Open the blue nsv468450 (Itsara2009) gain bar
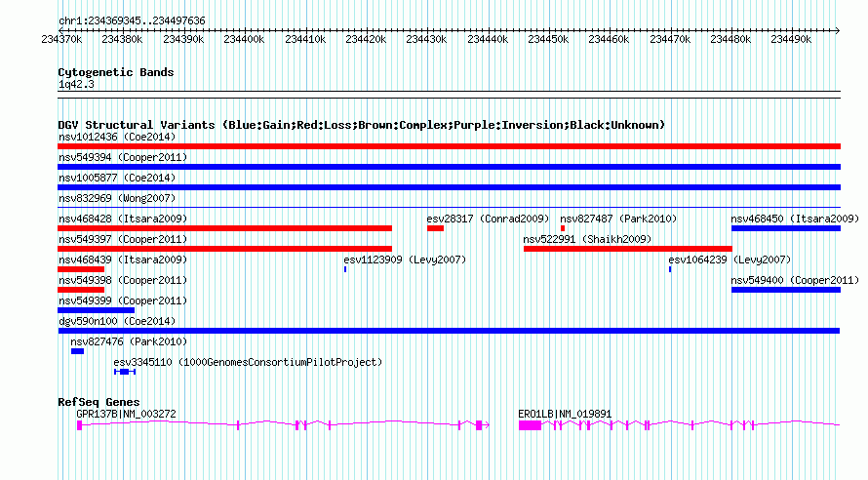 (x=786, y=228)
